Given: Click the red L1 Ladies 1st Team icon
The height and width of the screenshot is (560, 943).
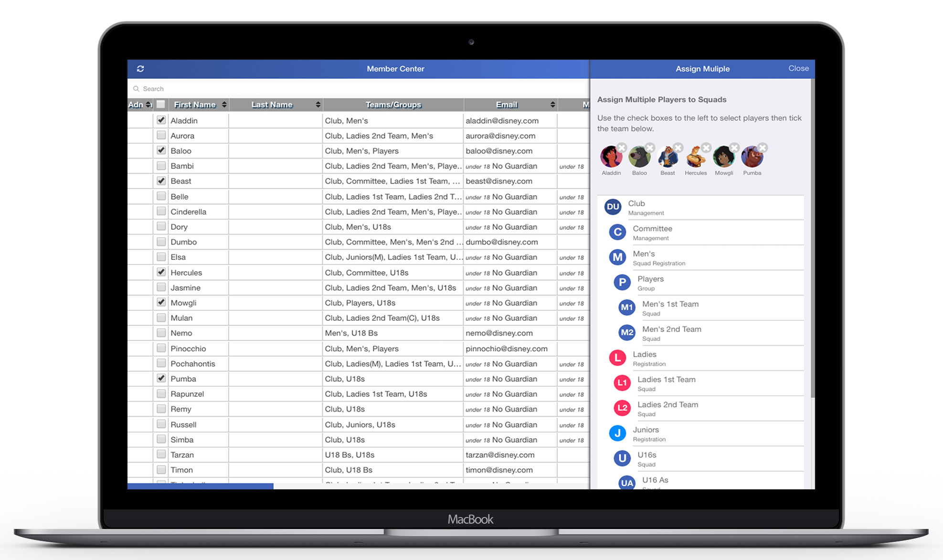Looking at the screenshot, I should 622,383.
